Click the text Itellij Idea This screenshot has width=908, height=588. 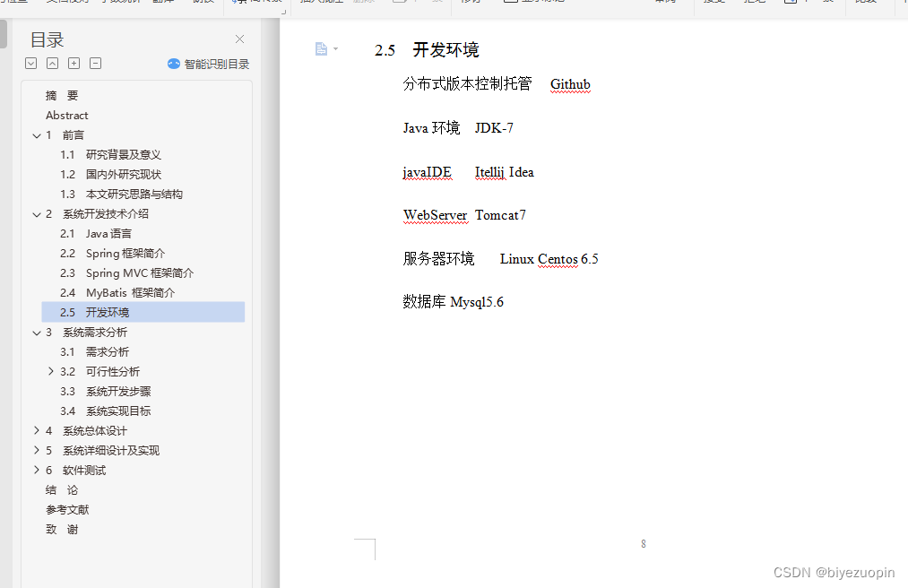[x=505, y=172]
